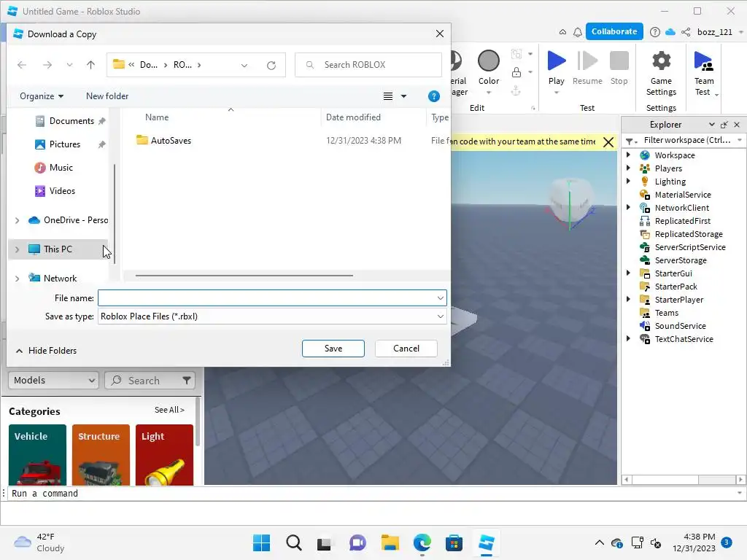This screenshot has width=747, height=560.
Task: Click See All link in Categories
Action: (169, 410)
